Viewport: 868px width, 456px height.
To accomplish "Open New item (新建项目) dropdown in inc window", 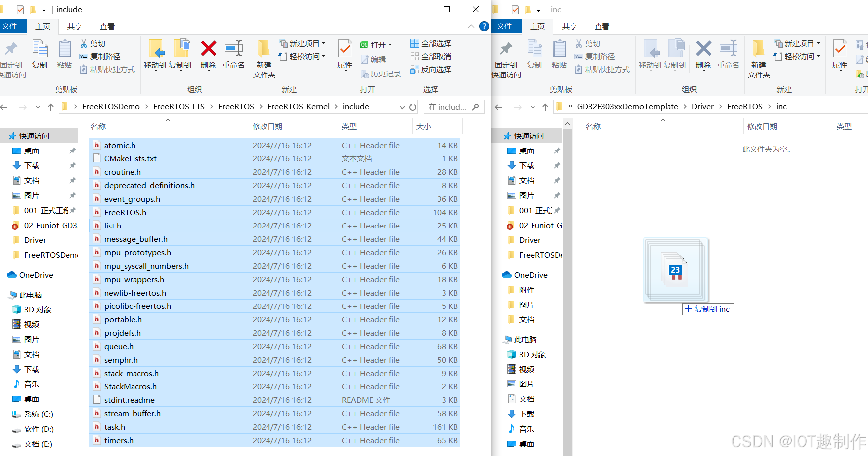I will click(797, 44).
